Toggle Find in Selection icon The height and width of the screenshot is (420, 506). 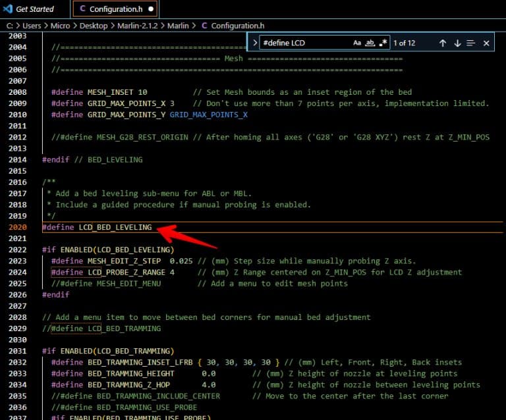tap(471, 43)
